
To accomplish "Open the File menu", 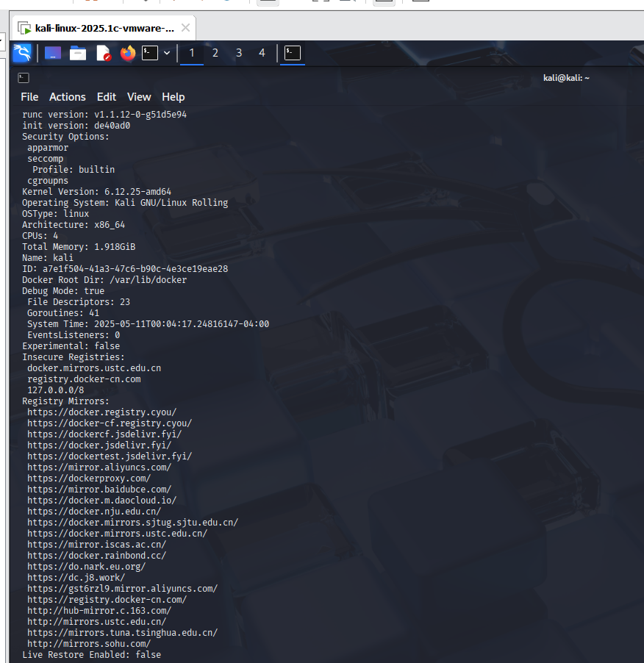I will (29, 97).
